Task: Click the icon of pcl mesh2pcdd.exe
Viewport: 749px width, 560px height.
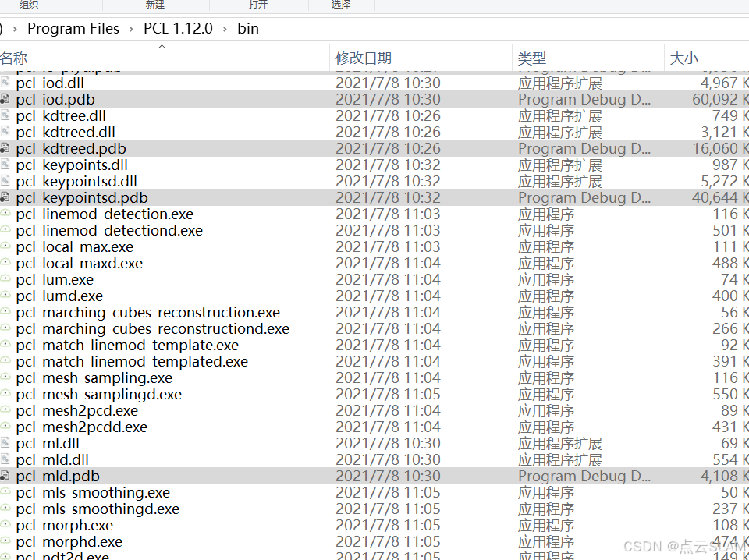Action: (5, 427)
